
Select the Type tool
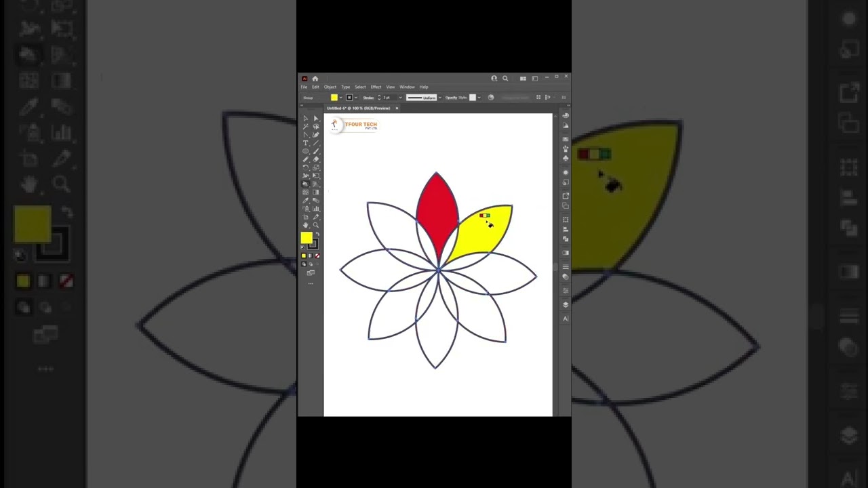(306, 143)
